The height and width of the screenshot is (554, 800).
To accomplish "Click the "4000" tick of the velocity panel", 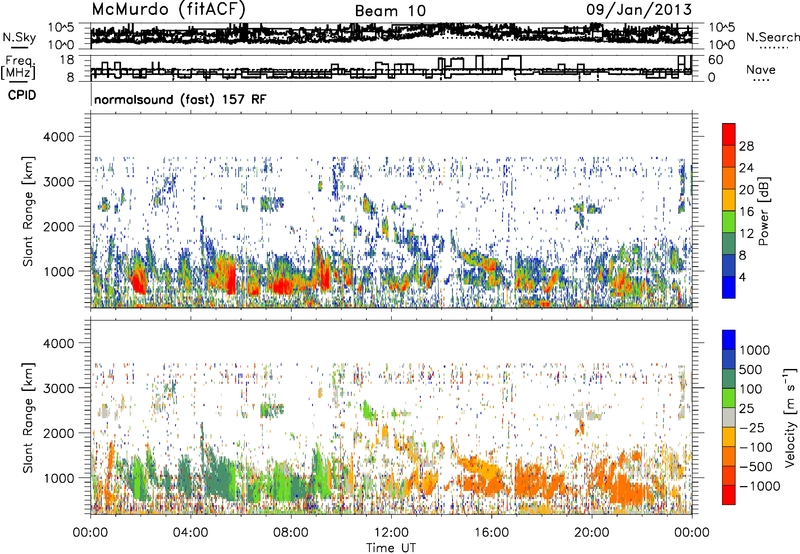I will coord(58,343).
